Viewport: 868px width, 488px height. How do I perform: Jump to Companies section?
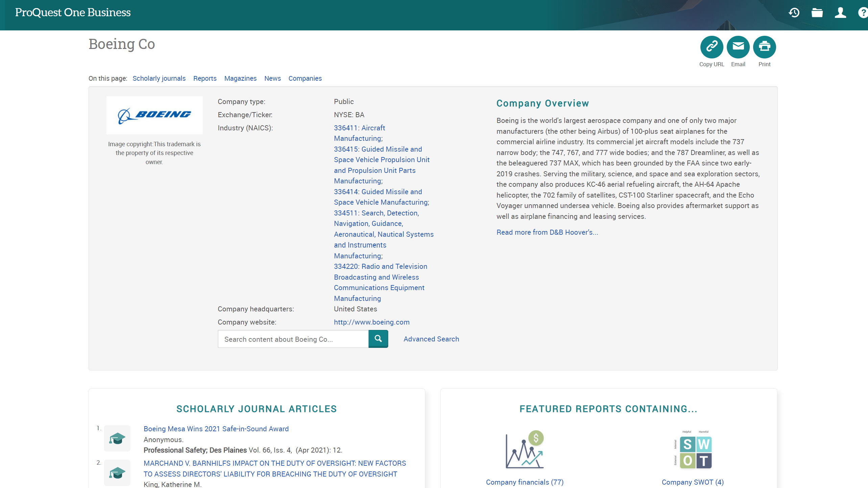[305, 78]
